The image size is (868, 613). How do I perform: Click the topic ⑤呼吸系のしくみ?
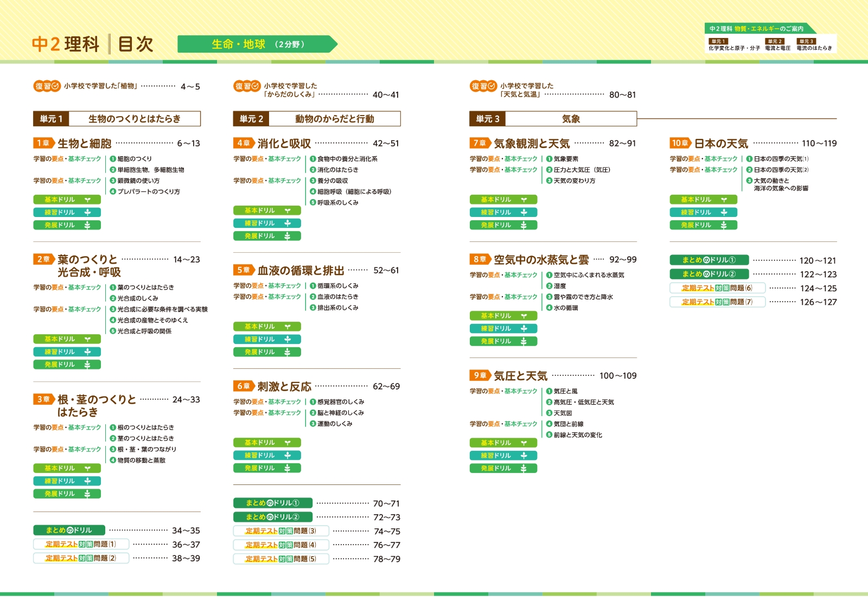(334, 202)
